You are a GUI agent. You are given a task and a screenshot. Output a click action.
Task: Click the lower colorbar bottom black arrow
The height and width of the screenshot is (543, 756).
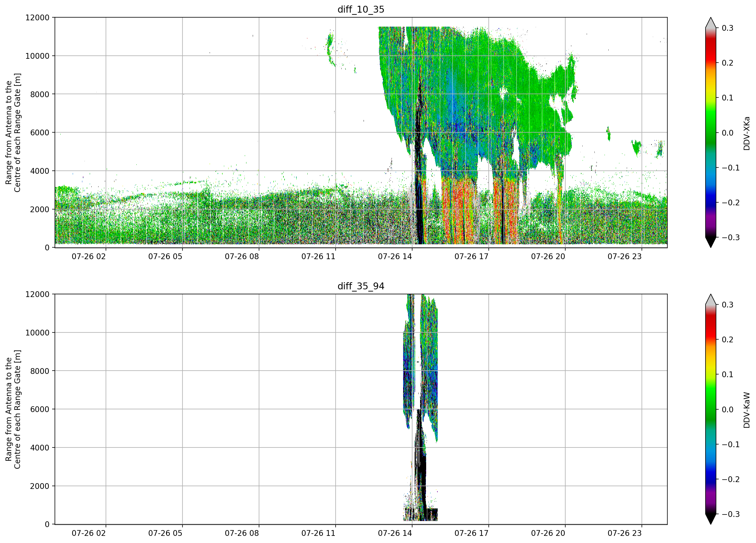tap(711, 519)
